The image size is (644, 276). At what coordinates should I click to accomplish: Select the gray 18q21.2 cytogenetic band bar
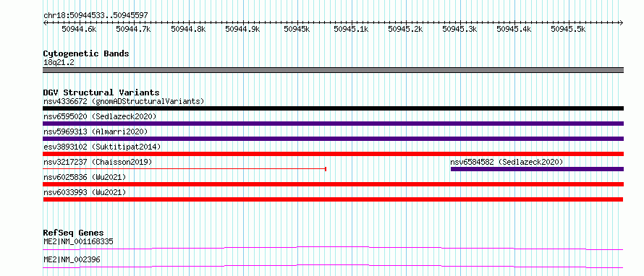click(333, 70)
